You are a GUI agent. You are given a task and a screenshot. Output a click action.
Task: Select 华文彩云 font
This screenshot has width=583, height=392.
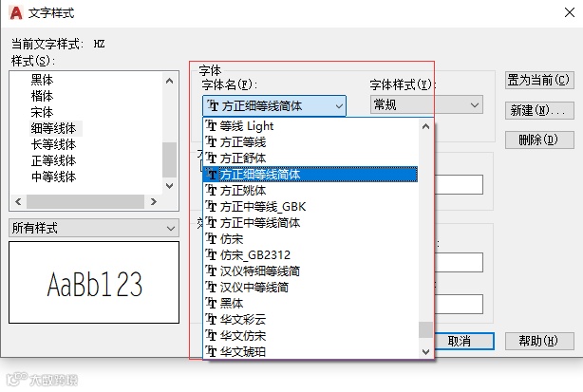tap(310, 320)
